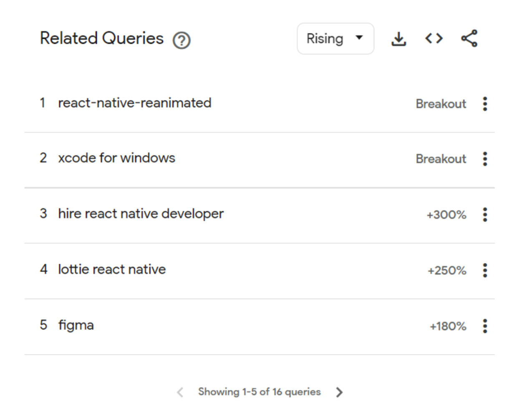Select the xcode for windows query
Screen dimensions: 519x420
pos(117,158)
